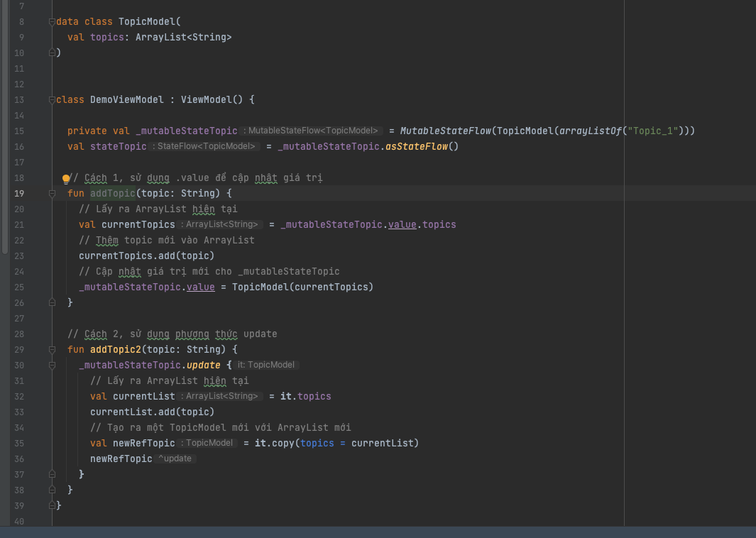Click the StateFlow<TopicModel> type hint on line 16
Screen dimensions: 756x538
203,147
